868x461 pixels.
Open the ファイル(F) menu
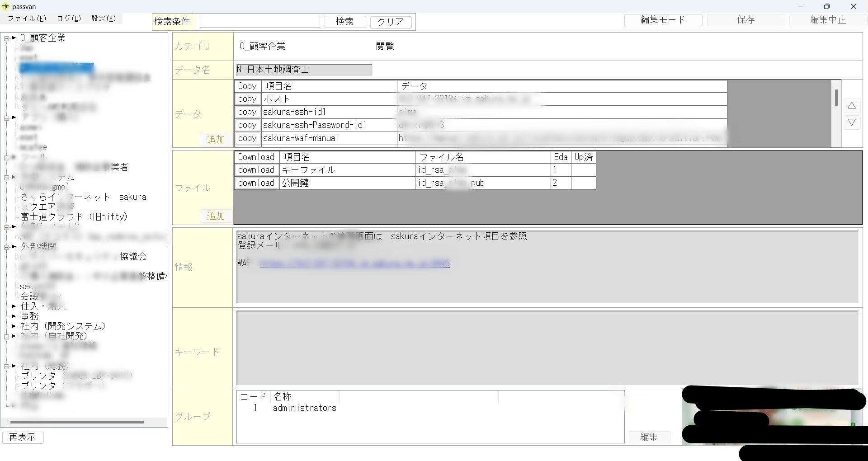27,19
